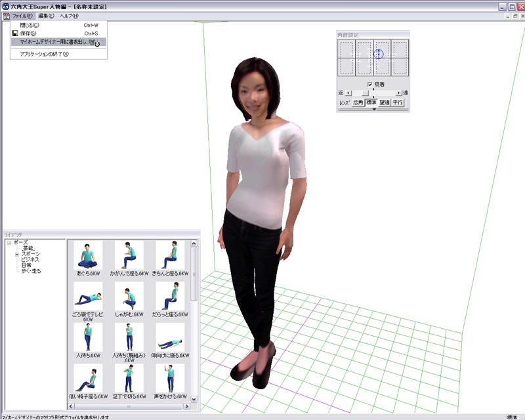This screenshot has height=420, width=525.
Task: Choose the しゃがむ crouching pose icon
Action: pyautogui.click(x=129, y=297)
